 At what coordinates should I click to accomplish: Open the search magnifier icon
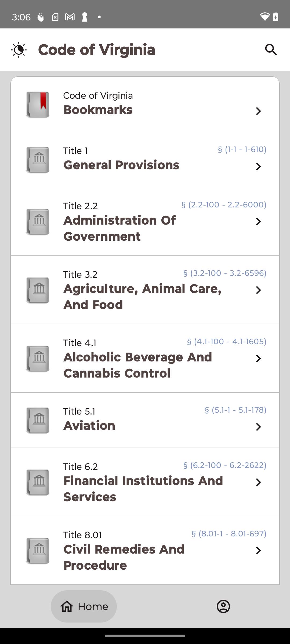point(271,50)
